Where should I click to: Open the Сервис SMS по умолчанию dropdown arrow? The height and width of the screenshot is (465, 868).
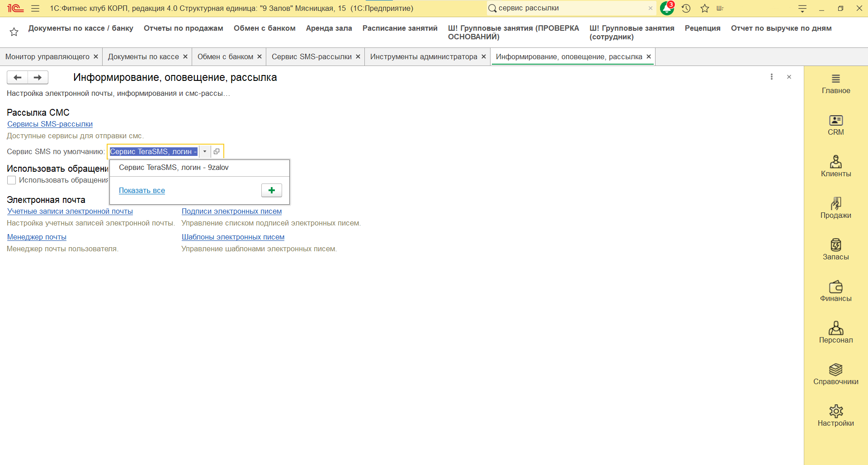[x=205, y=151]
